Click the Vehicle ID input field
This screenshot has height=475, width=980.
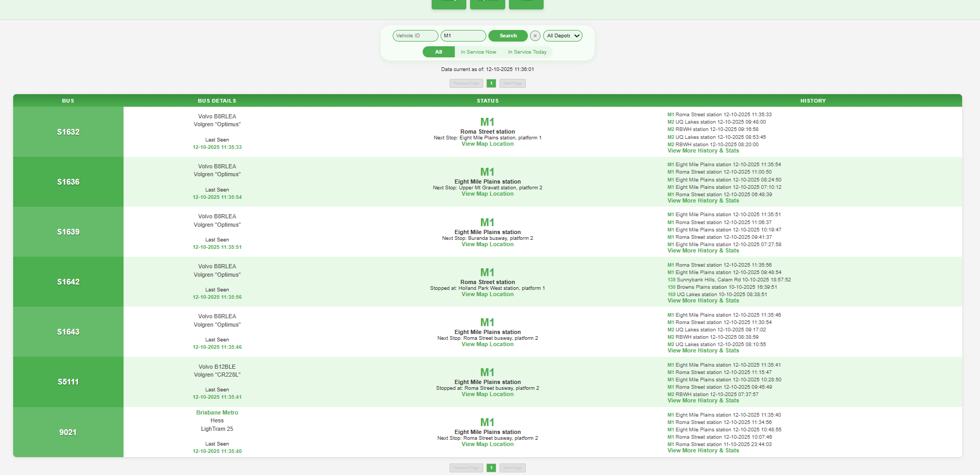coord(415,36)
